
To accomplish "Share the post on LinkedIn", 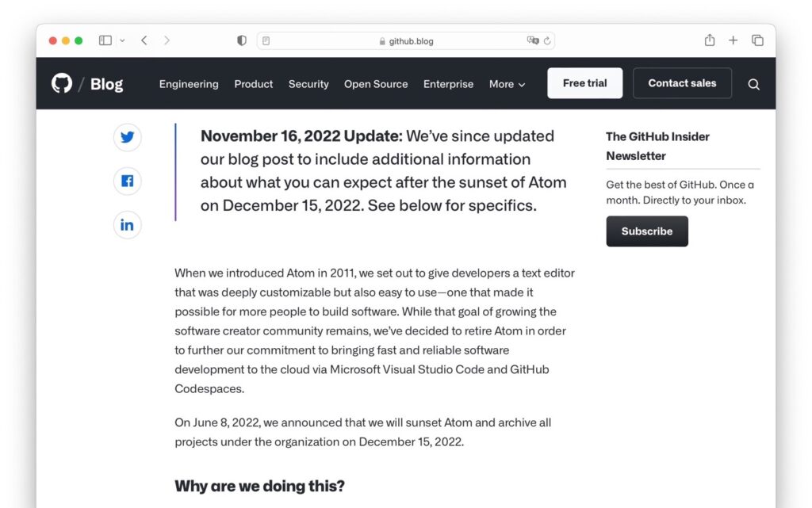I will (127, 224).
